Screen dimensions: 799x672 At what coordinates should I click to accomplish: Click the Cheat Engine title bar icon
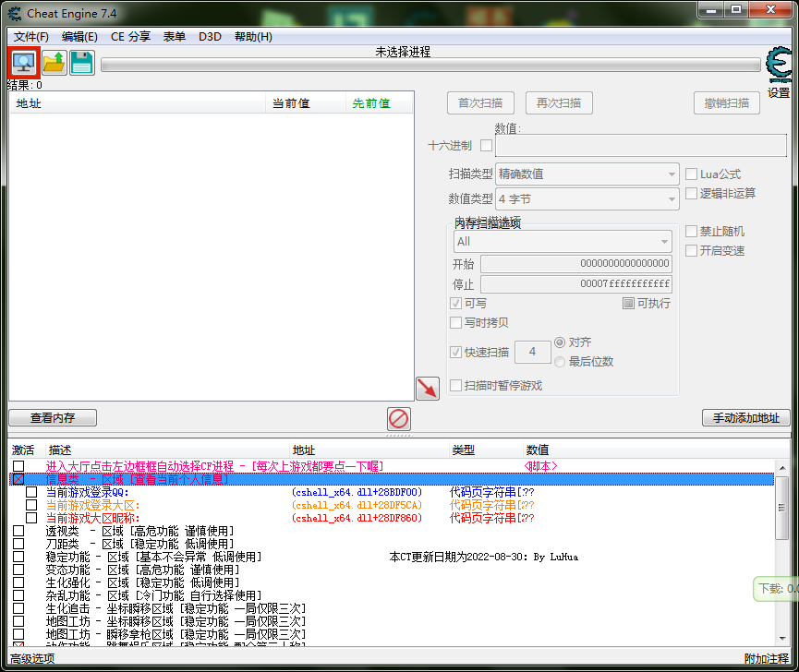click(15, 14)
